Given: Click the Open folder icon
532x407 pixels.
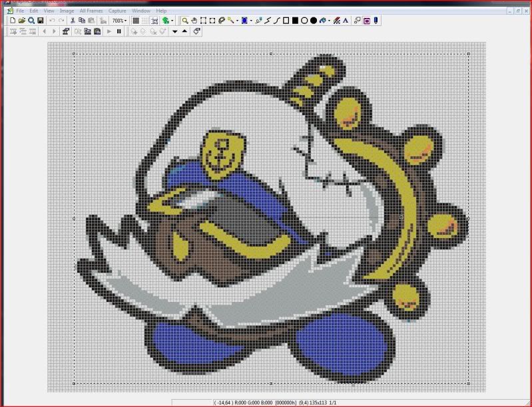Looking at the screenshot, I should (x=22, y=21).
